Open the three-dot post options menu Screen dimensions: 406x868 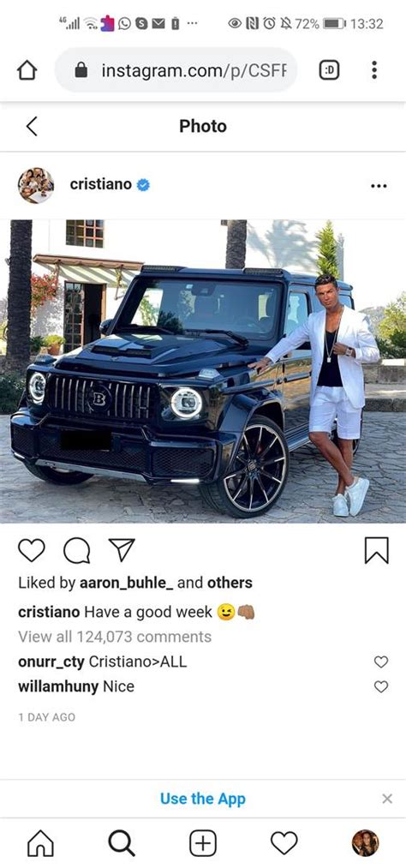(x=379, y=186)
